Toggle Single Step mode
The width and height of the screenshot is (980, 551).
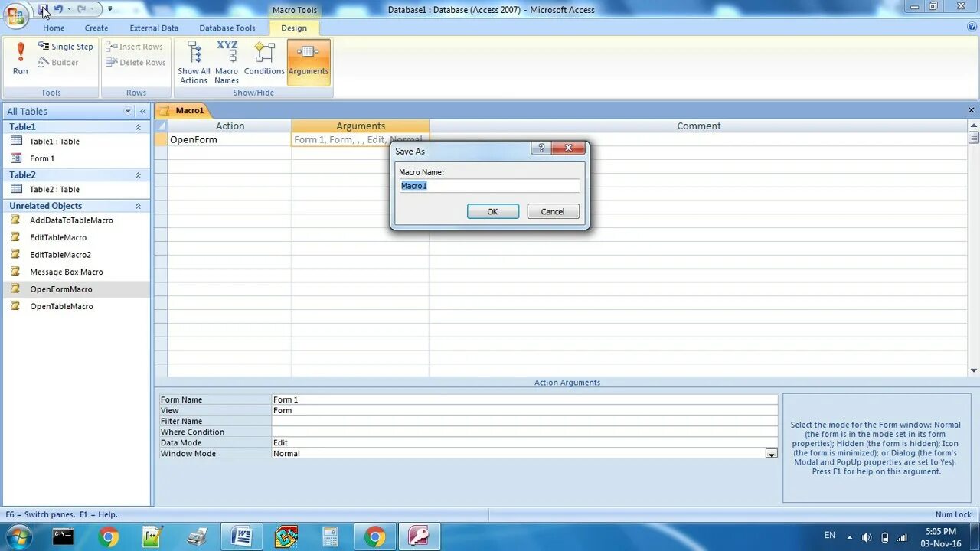[66, 47]
